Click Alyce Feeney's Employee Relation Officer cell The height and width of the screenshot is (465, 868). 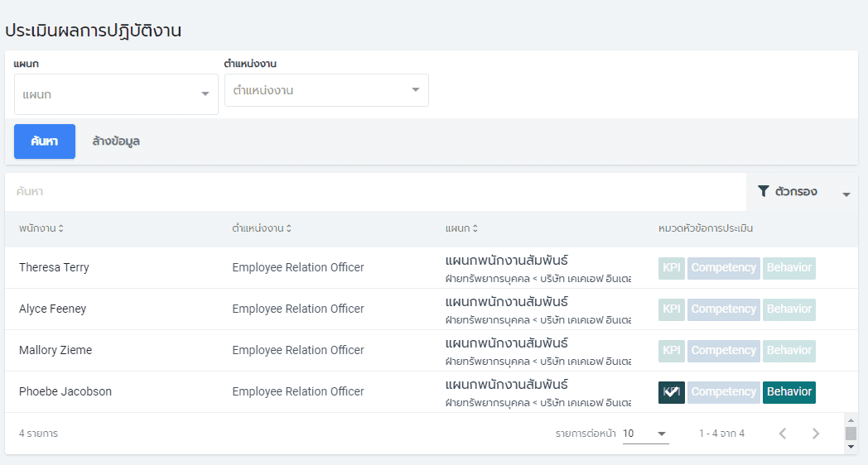[298, 309]
